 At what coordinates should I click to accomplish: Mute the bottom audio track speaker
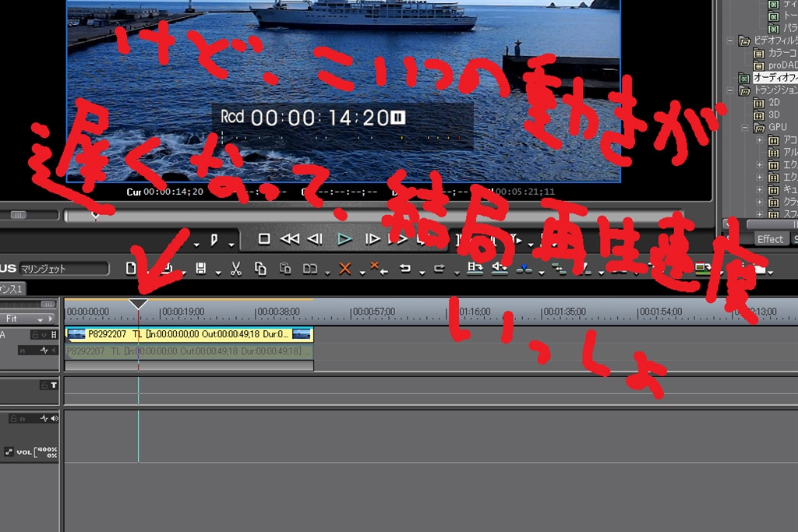coord(54,418)
